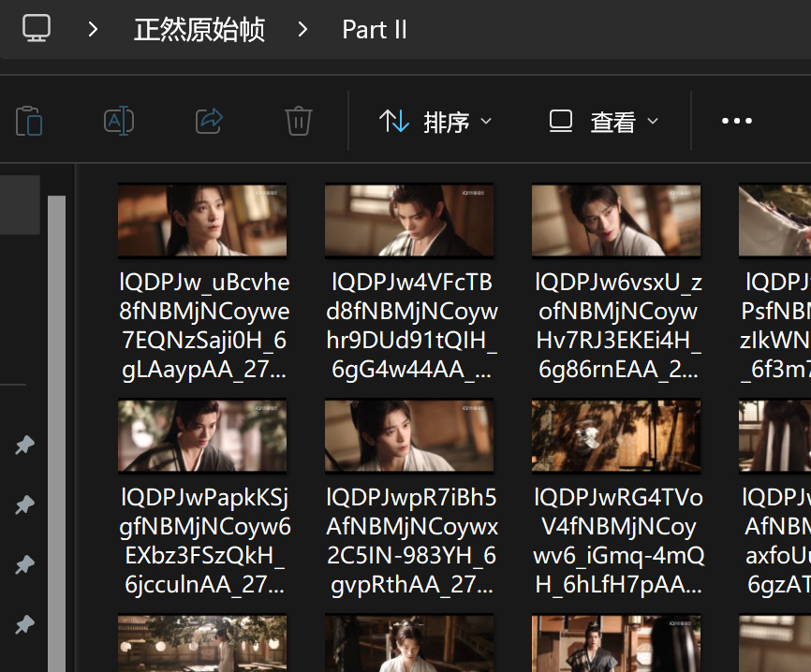Viewport: 811px width, 672px height.
Task: Open the 正然原始帧 folder in breadcrumb
Action: click(x=199, y=29)
